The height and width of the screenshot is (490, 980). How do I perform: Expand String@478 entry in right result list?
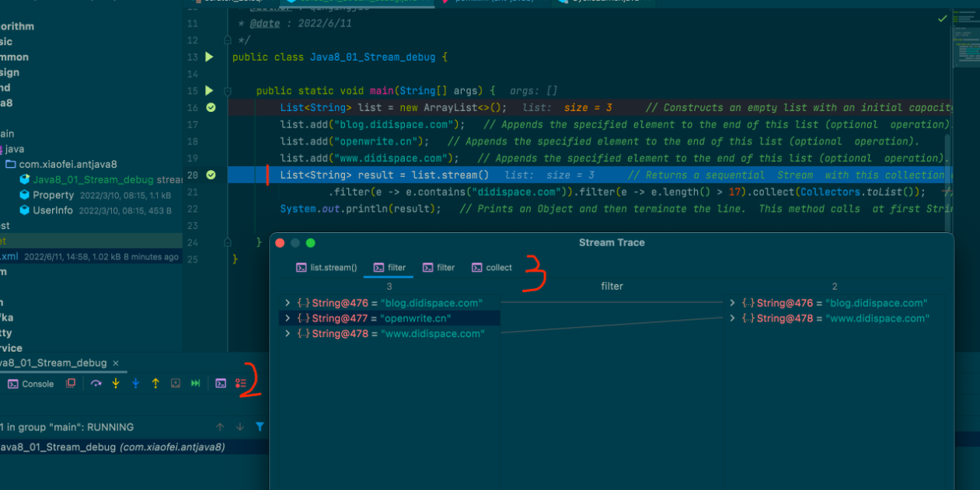(x=732, y=318)
